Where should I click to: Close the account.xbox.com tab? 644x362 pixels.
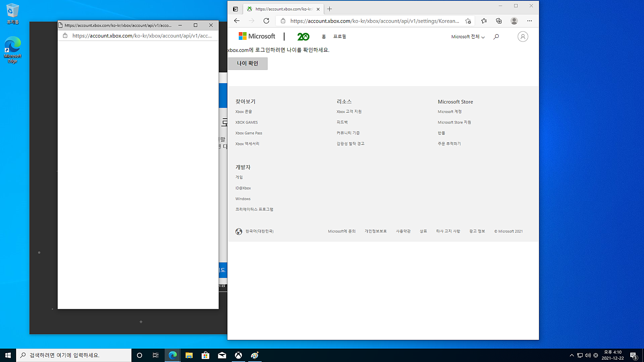[x=318, y=9]
